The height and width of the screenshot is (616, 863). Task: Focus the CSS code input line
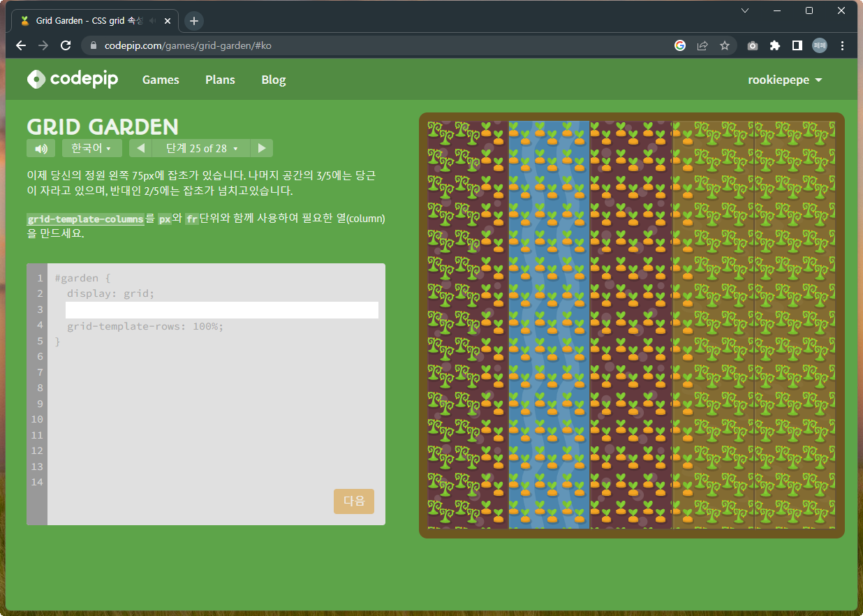[222, 310]
